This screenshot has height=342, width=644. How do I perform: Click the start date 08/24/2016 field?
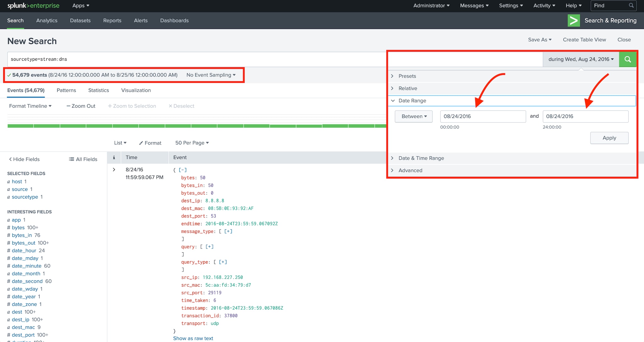[483, 116]
